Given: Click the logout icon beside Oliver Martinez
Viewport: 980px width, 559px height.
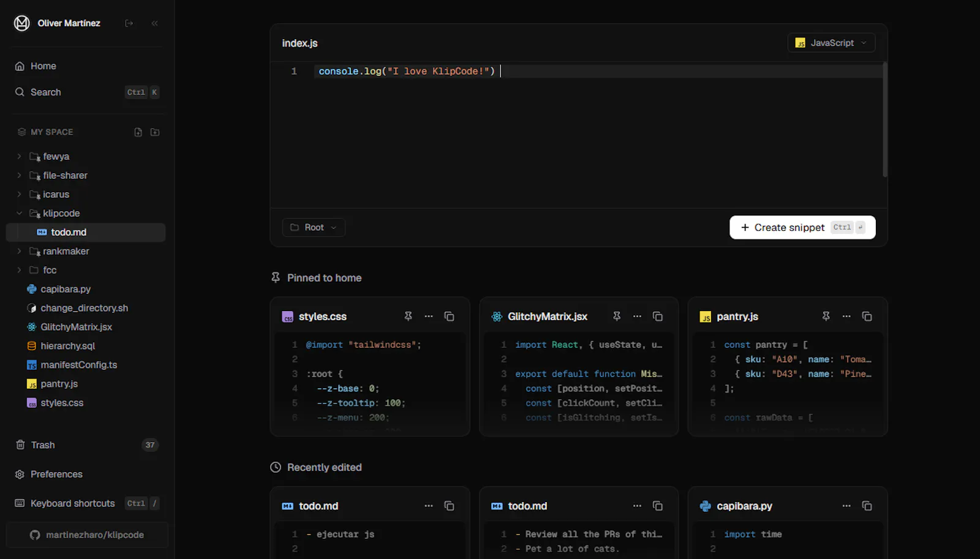Looking at the screenshot, I should (x=129, y=23).
